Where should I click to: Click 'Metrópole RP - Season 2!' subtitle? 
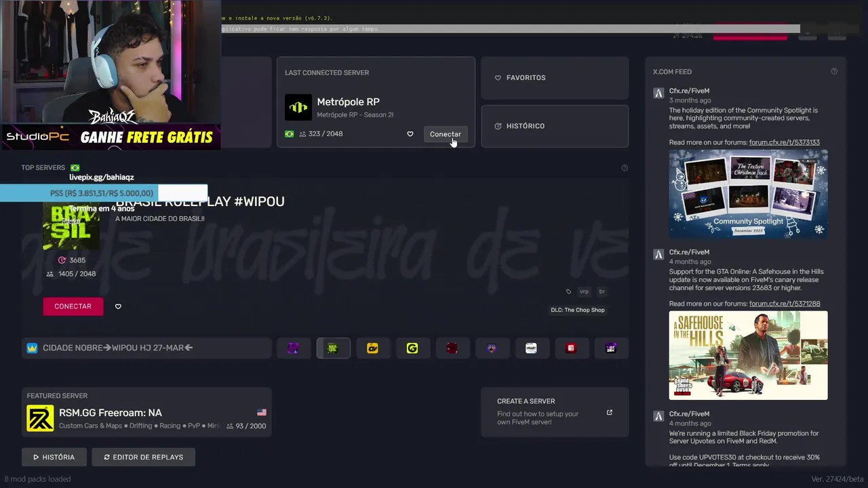(x=355, y=115)
